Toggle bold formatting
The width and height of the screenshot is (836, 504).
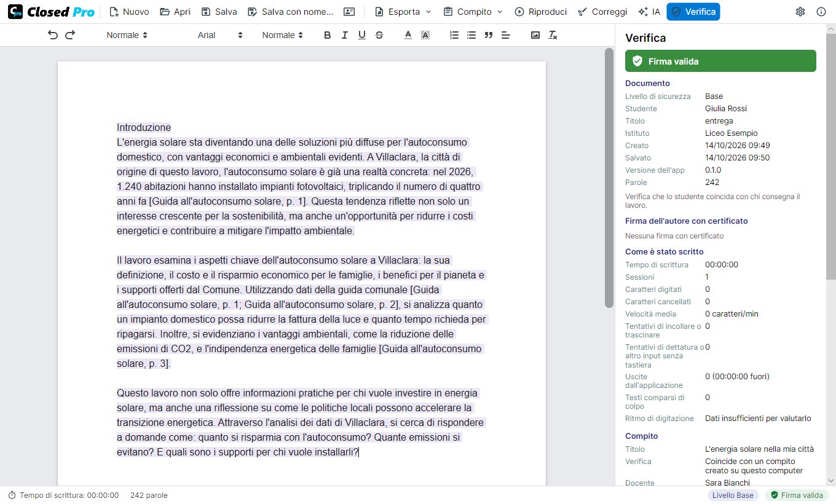click(x=327, y=35)
